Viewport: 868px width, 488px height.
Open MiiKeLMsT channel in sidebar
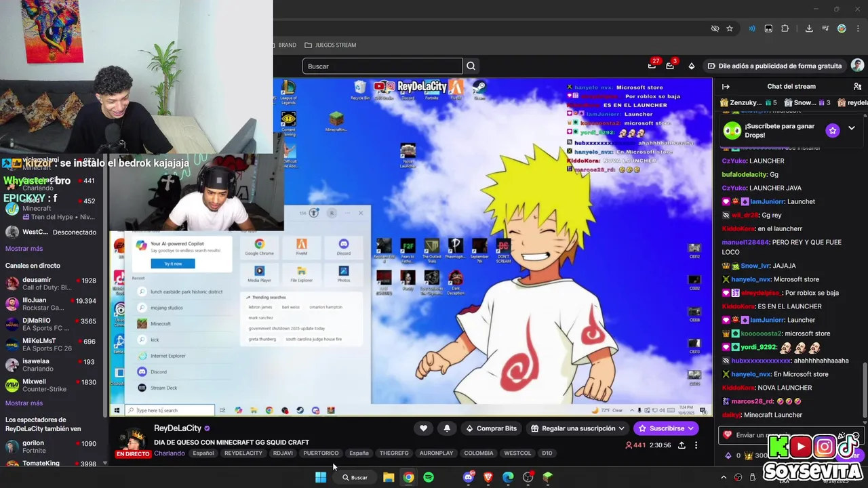click(52, 344)
